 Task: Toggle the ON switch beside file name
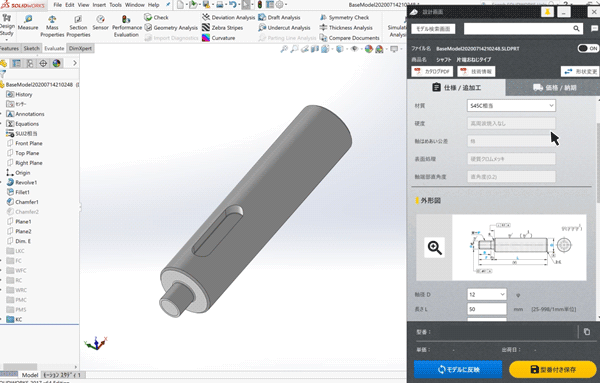pos(588,48)
